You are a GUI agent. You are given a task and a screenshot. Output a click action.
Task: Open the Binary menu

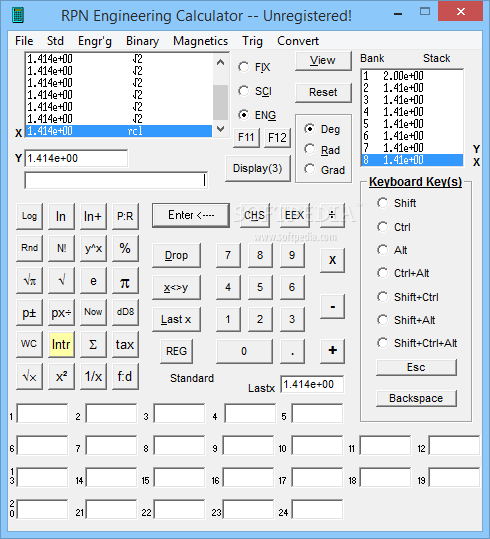point(142,41)
